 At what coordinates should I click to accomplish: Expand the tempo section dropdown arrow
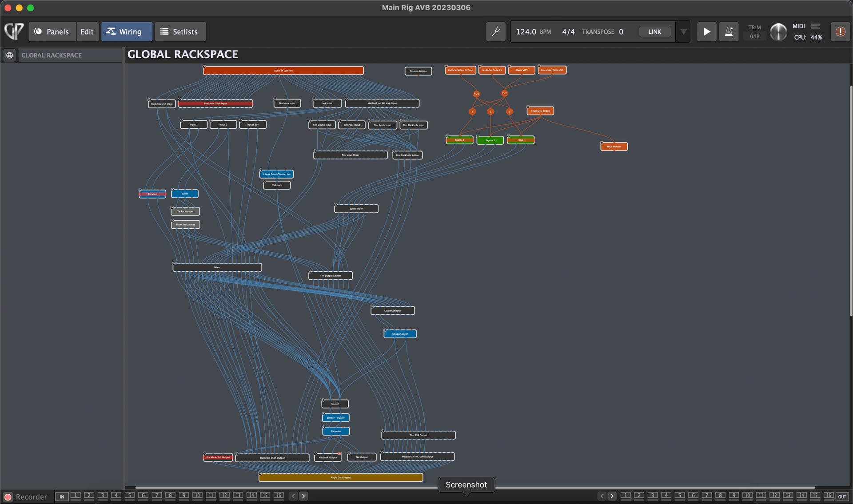point(684,32)
